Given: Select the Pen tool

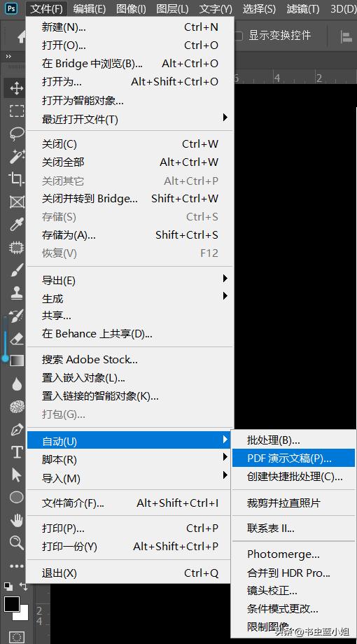Looking at the screenshot, I should pyautogui.click(x=16, y=430).
